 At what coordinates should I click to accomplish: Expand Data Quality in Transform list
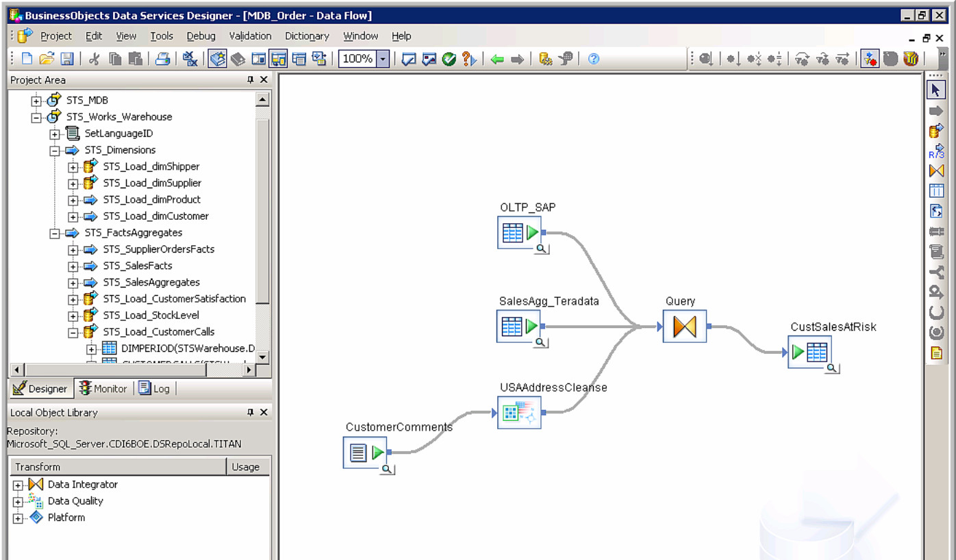click(18, 501)
